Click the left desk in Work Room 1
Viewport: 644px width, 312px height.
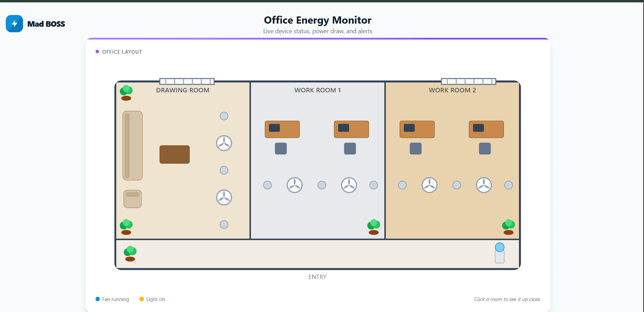click(282, 129)
